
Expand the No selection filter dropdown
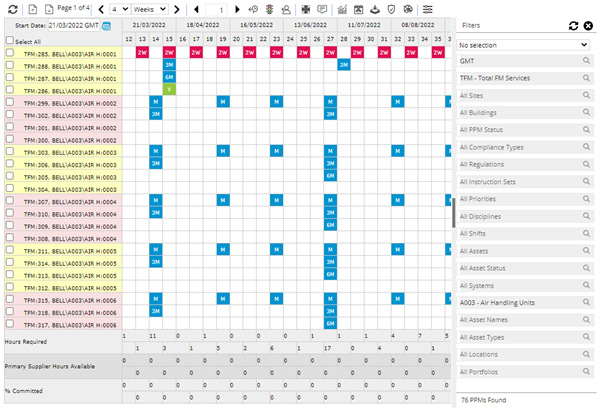[x=523, y=45]
